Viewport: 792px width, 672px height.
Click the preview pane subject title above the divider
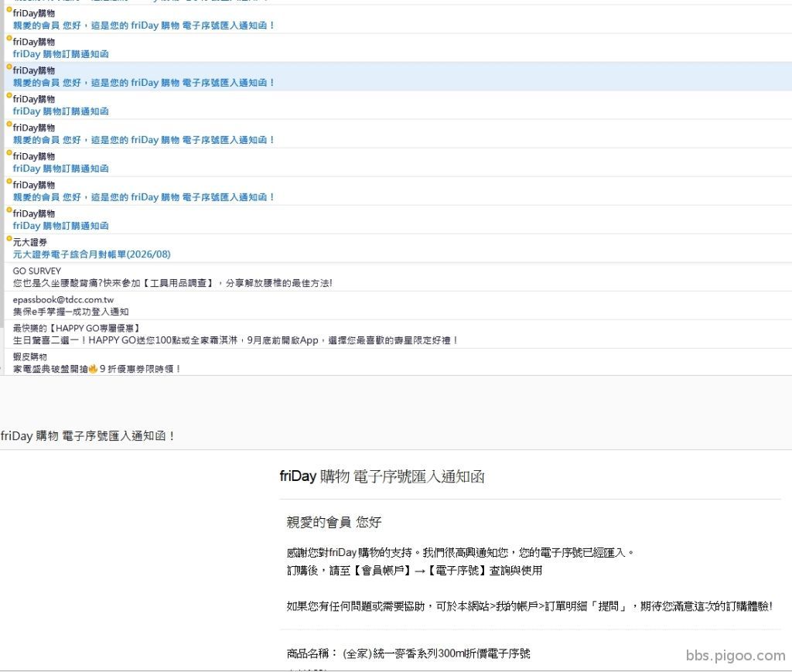(87, 435)
